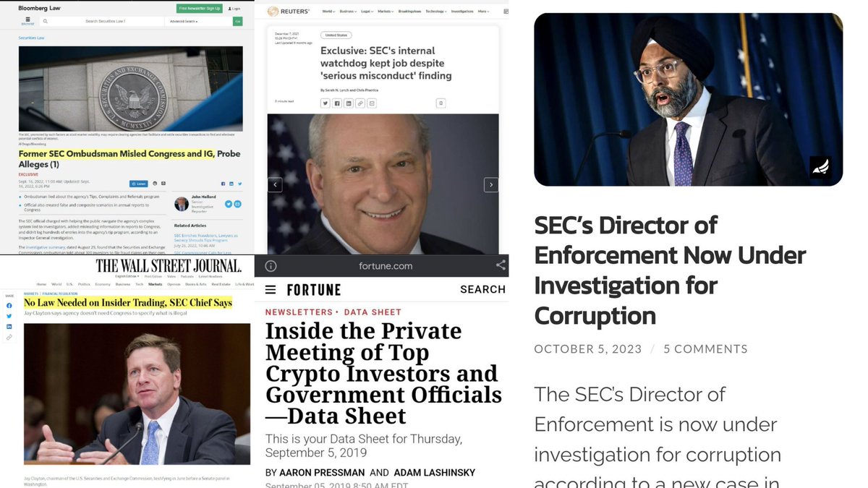Open the 5 Comments link

(x=705, y=348)
